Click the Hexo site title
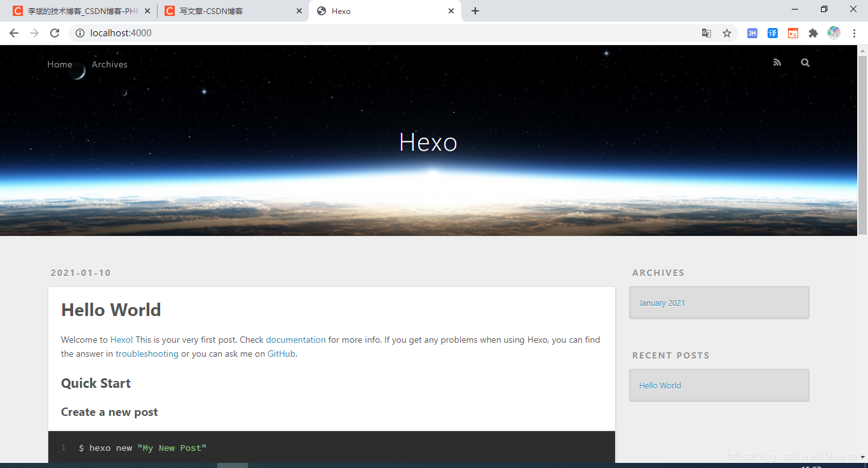The image size is (868, 468). click(428, 142)
